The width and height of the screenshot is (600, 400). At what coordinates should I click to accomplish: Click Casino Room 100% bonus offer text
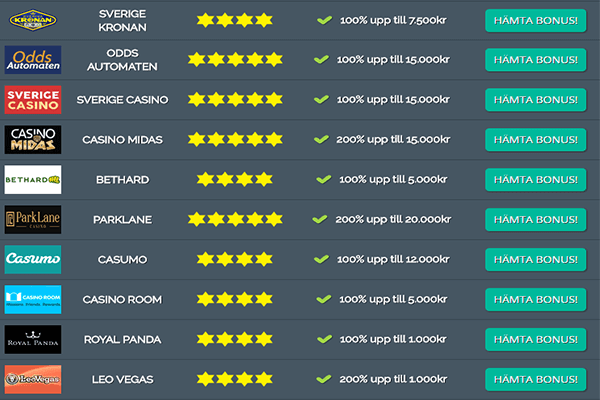click(x=392, y=300)
